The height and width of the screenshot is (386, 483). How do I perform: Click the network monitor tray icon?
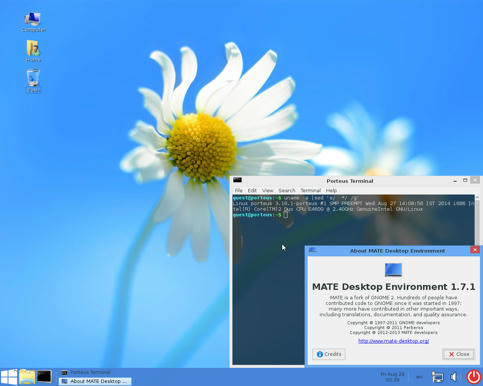(437, 377)
